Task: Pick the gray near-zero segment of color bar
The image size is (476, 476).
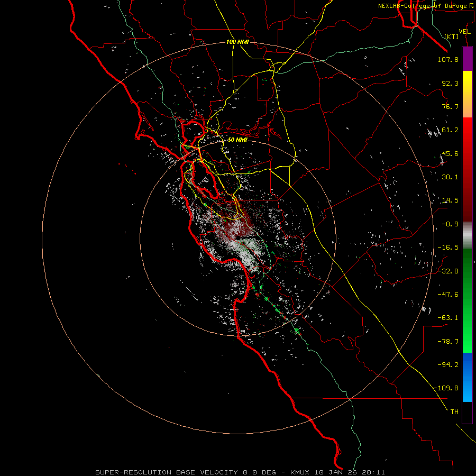Action: (467, 235)
